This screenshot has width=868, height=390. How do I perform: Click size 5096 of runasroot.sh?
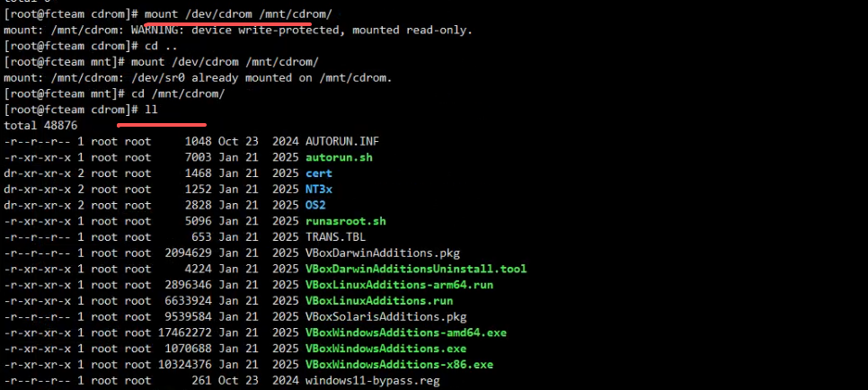pyautogui.click(x=199, y=221)
